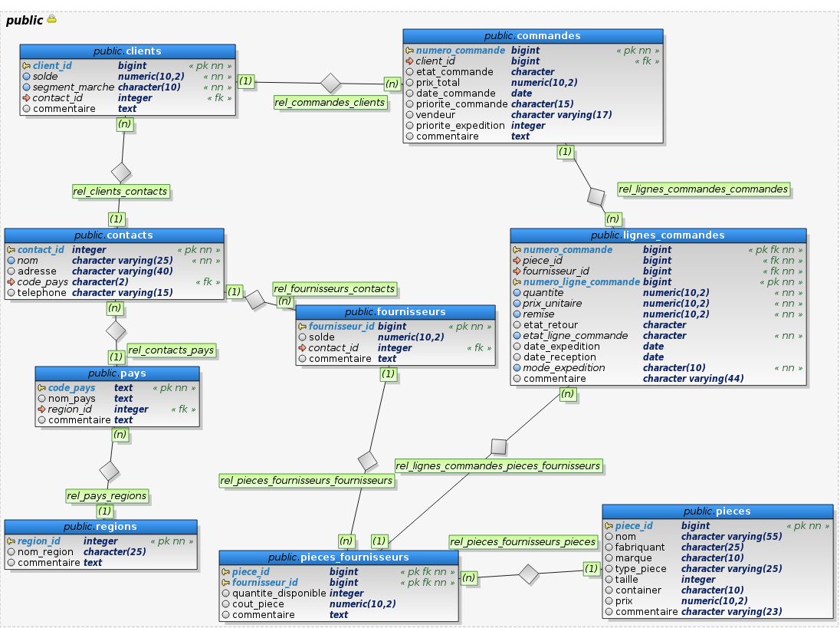Viewport: 840px width, 628px height.
Task: Select the rel_contacts_pays label
Action: click(171, 350)
